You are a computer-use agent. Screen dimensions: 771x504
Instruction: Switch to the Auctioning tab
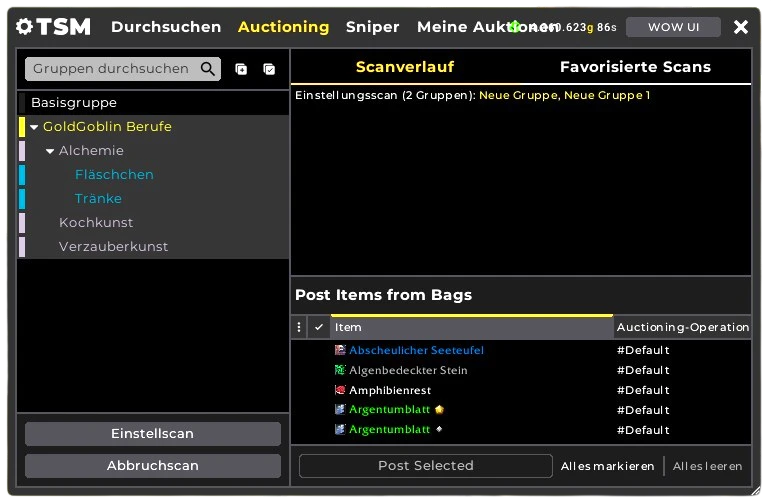pyautogui.click(x=284, y=27)
